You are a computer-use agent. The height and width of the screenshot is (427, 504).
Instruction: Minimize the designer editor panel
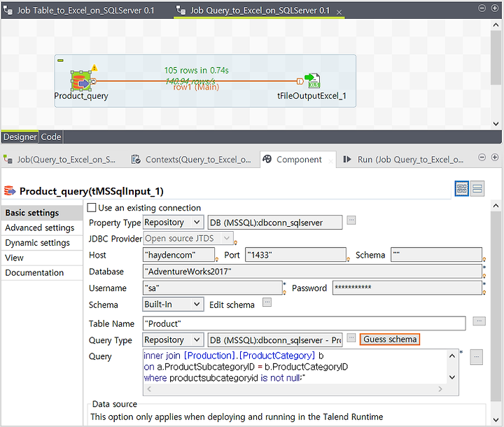(482, 8)
